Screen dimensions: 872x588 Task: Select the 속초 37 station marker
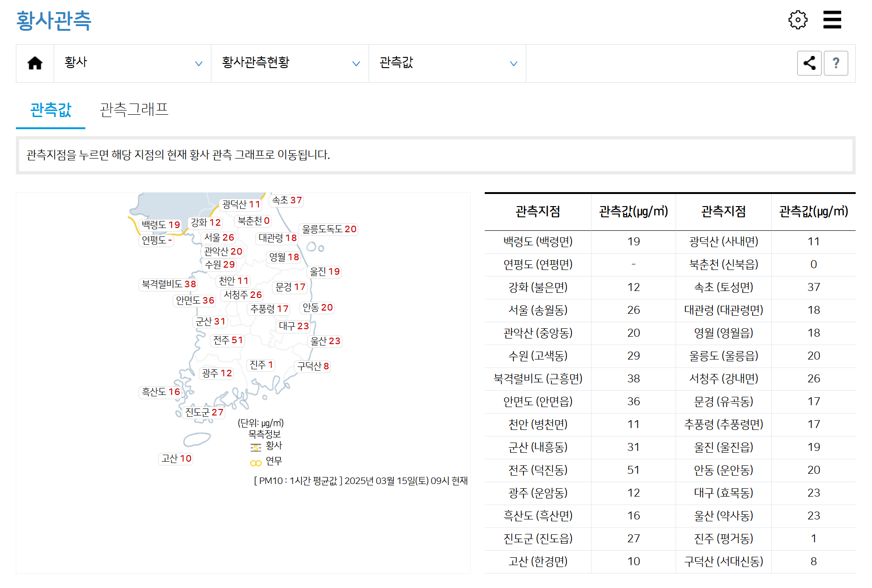coord(286,201)
